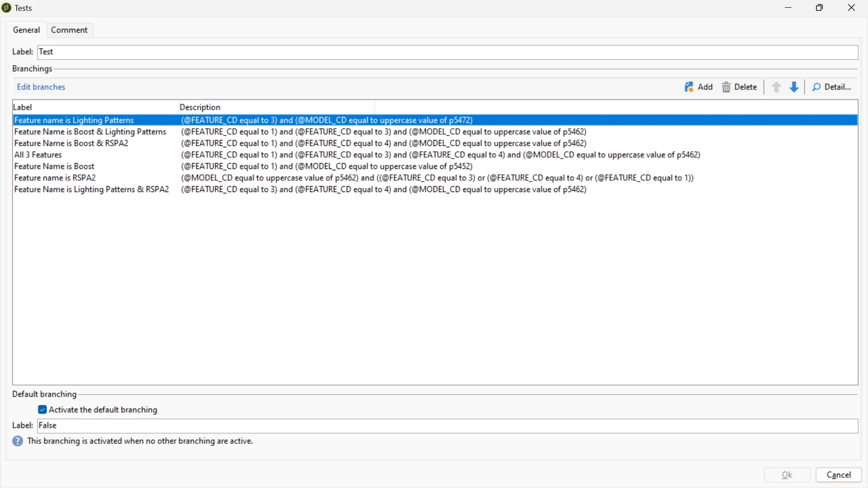Click the Description column header
This screenshot has height=488, width=868.
(200, 107)
